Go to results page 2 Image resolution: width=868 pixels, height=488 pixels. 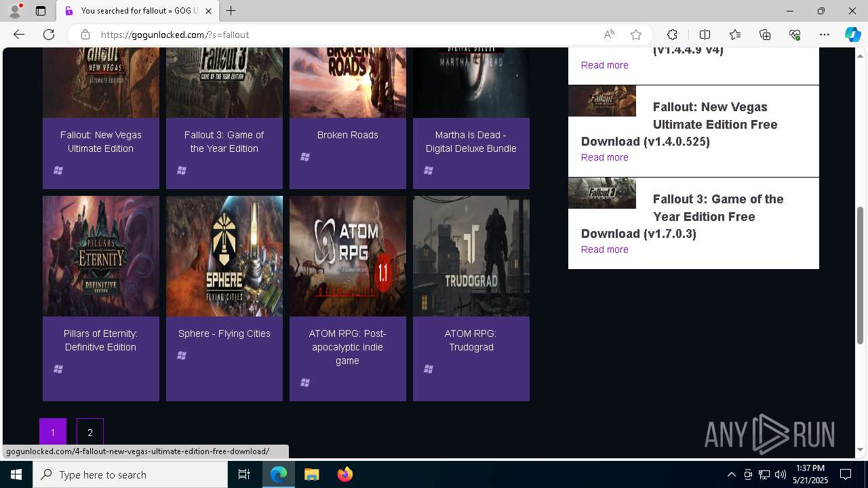90,432
